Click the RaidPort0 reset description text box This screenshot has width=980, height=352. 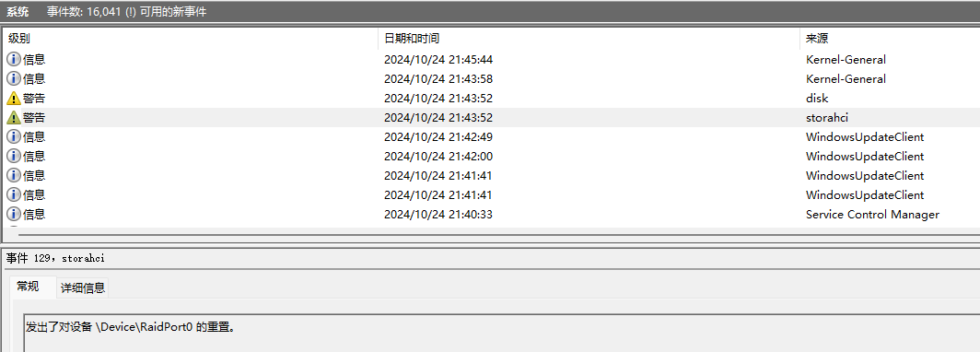[x=502, y=334]
